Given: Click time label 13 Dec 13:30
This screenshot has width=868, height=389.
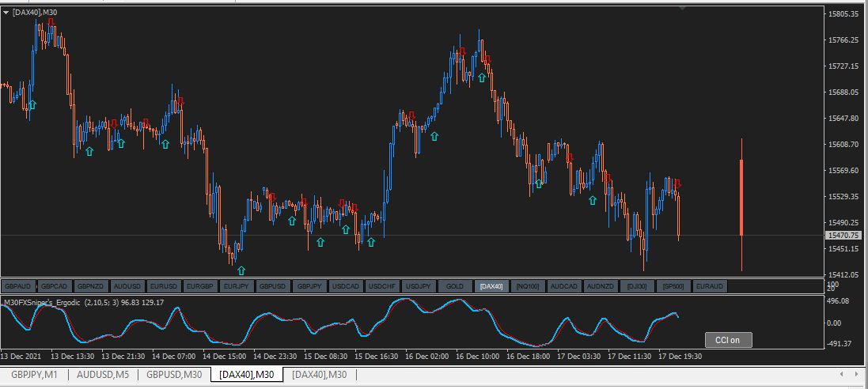Looking at the screenshot, I should [x=73, y=357].
